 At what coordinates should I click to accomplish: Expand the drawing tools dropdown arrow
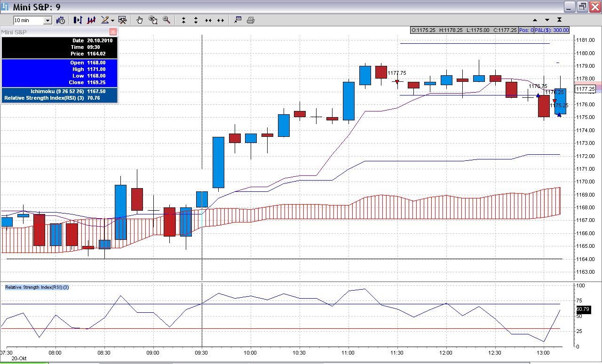coord(113,21)
